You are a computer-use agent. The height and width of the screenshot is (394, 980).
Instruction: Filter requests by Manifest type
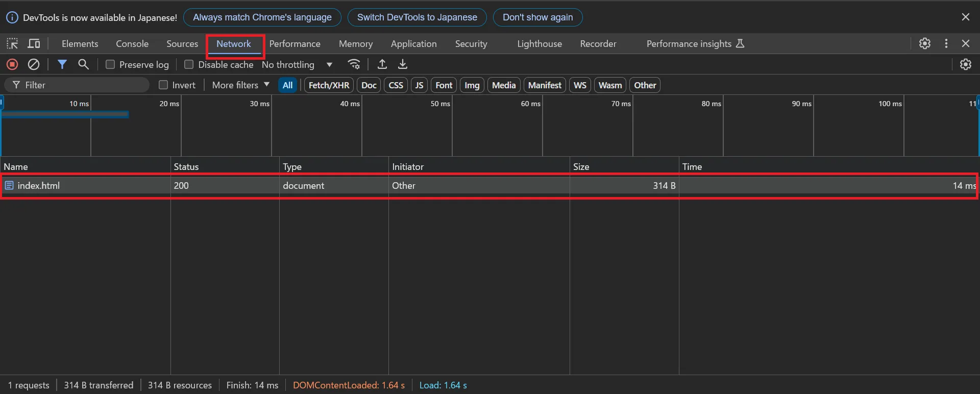(545, 85)
